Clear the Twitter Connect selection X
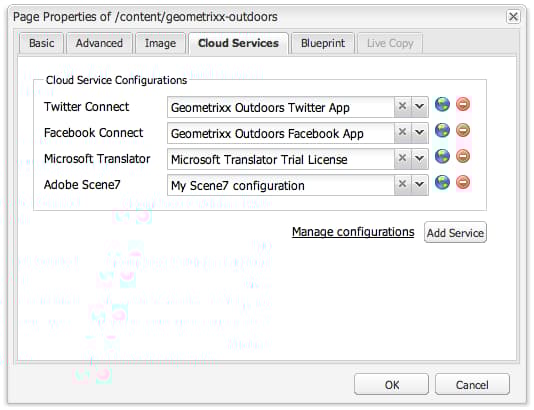Screen dimensions: 534x410 tap(403, 106)
